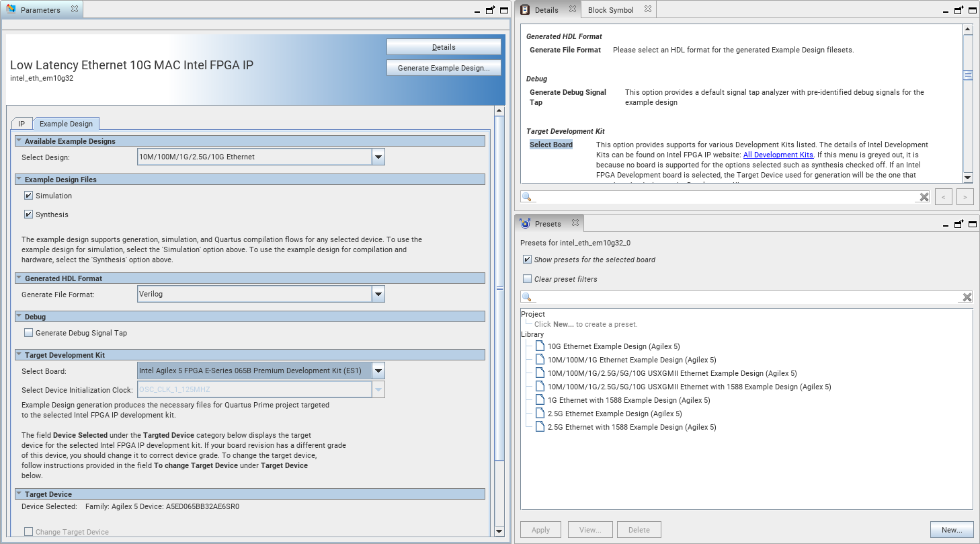
Task: Click the highlighted Select Board label in Details
Action: [x=551, y=145]
